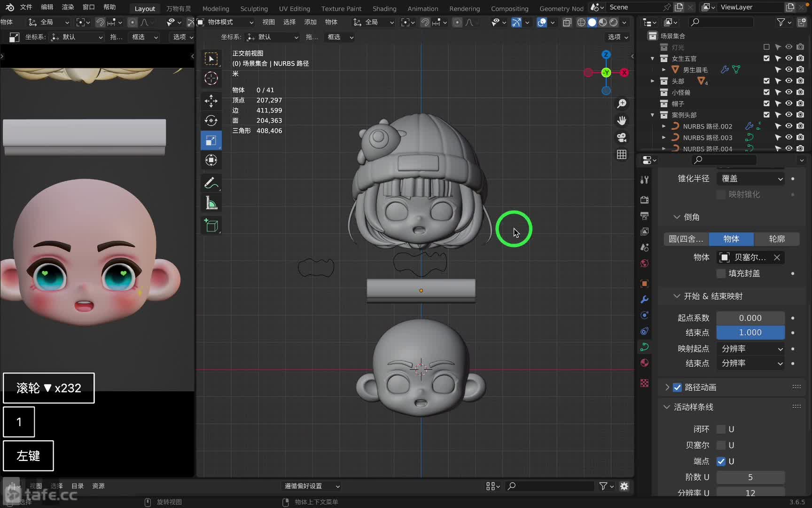
Task: Open 锥化半径 dropdown showing 覆盖
Action: (x=751, y=179)
